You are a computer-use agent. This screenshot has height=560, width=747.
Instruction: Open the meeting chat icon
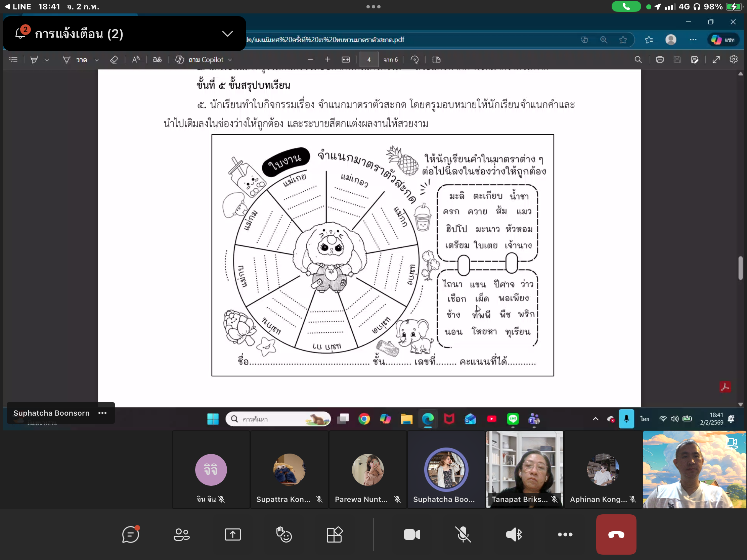point(130,534)
